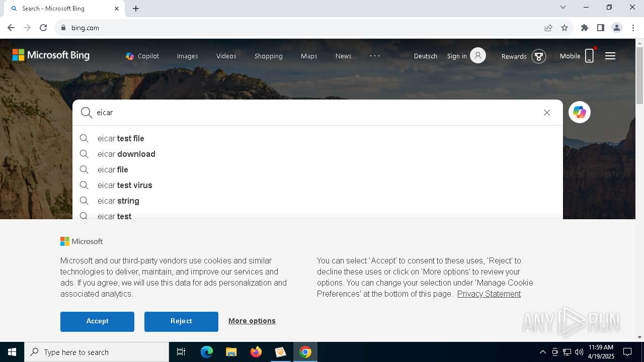This screenshot has width=644, height=362.
Task: Open the Videos tab
Action: pos(226,56)
